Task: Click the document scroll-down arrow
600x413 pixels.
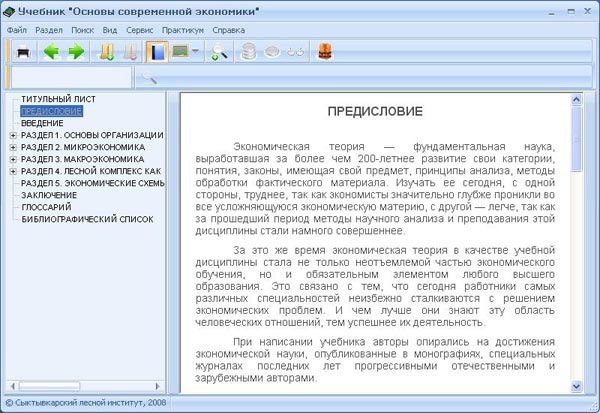Action: click(576, 386)
